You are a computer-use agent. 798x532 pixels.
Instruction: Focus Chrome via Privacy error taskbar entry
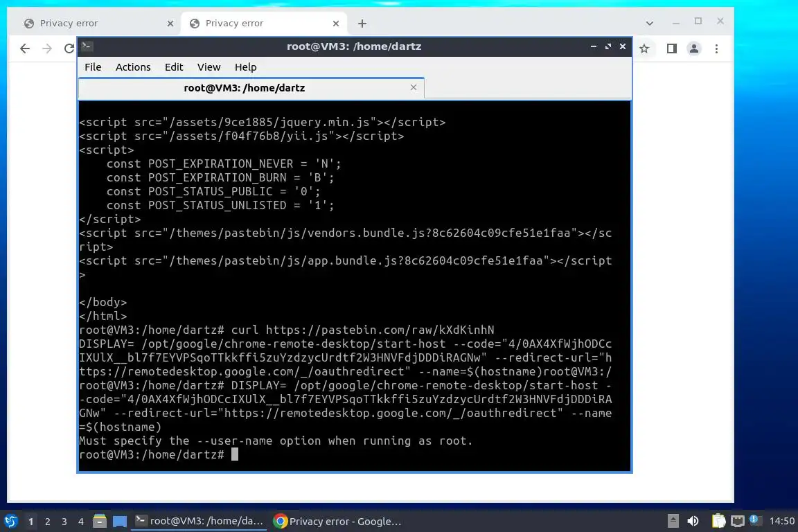(x=337, y=522)
